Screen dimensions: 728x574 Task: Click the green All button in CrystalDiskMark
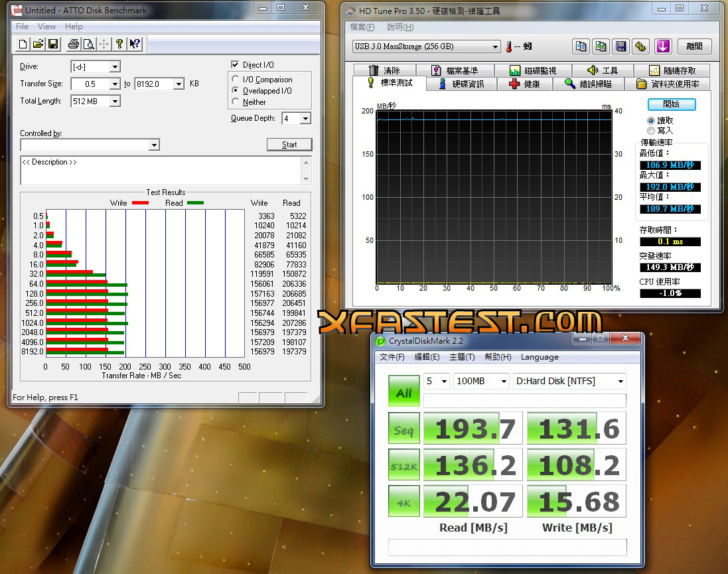point(404,391)
